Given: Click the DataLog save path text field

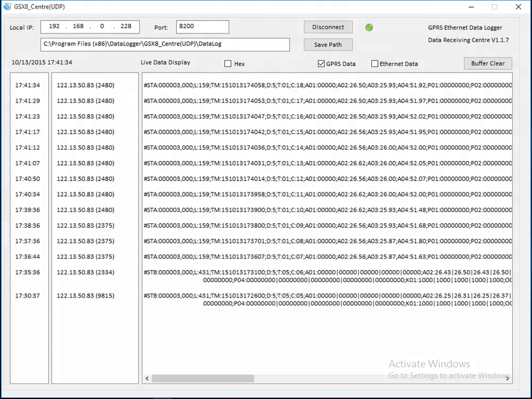Looking at the screenshot, I should (165, 44).
